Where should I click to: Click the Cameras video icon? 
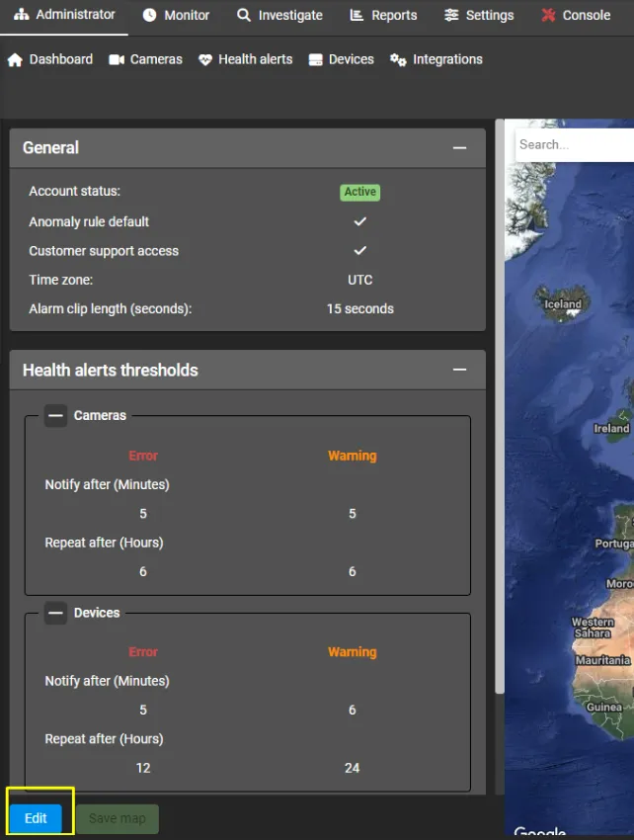[x=117, y=59]
